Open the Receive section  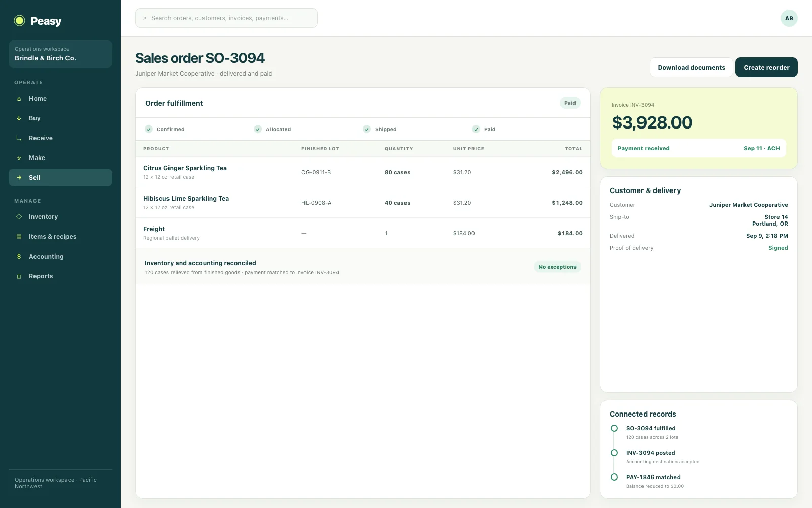coord(60,138)
